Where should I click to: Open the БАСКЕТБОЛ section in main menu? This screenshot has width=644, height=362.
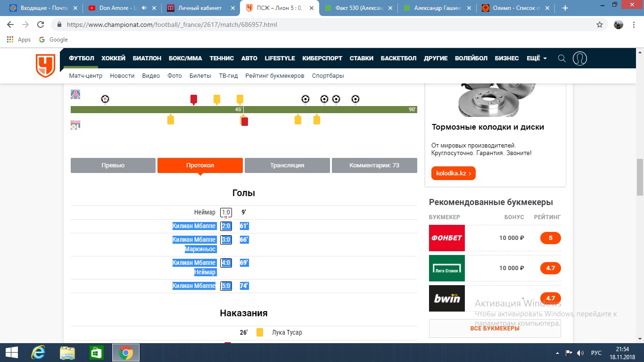coord(399,58)
